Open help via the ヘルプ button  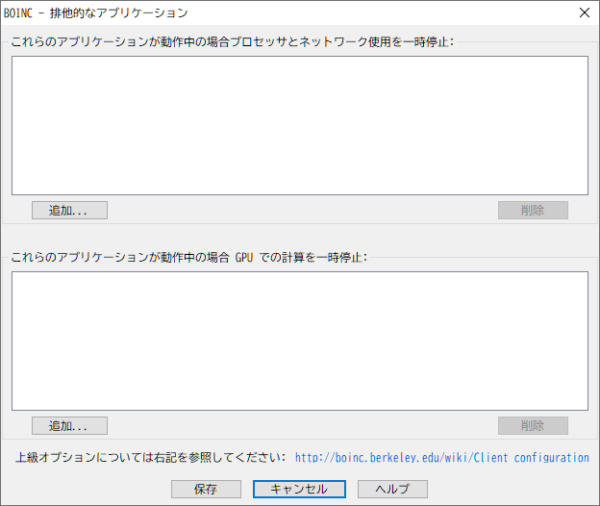(x=392, y=489)
